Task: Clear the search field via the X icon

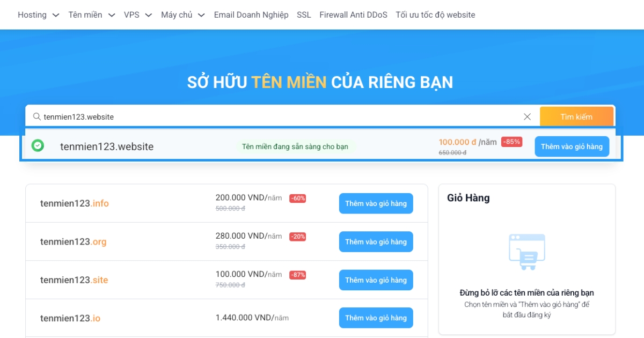Action: point(527,116)
